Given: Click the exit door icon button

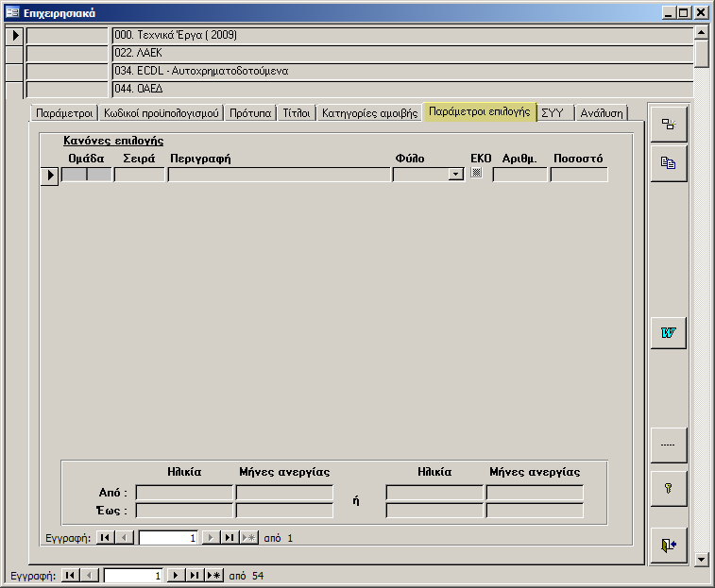Looking at the screenshot, I should pyautogui.click(x=668, y=546).
